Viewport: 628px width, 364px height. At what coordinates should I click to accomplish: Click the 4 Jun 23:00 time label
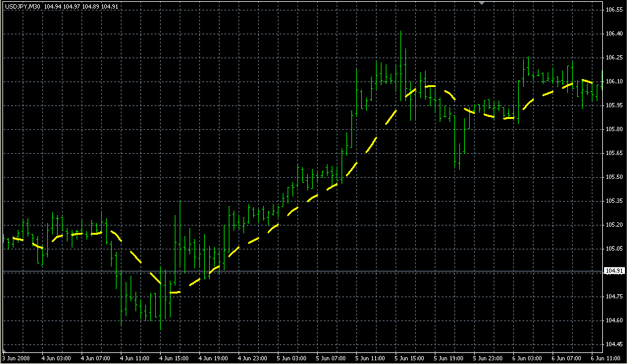(x=252, y=358)
